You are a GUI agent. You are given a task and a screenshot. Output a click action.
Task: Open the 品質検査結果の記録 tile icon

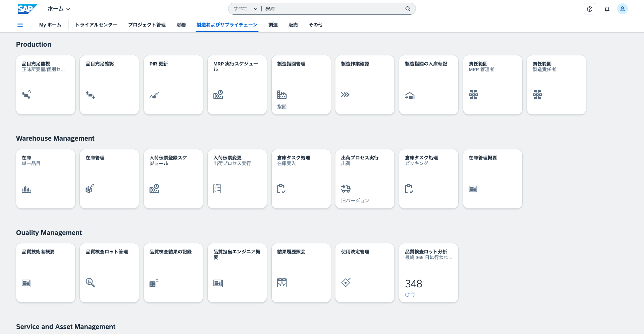[x=154, y=283]
